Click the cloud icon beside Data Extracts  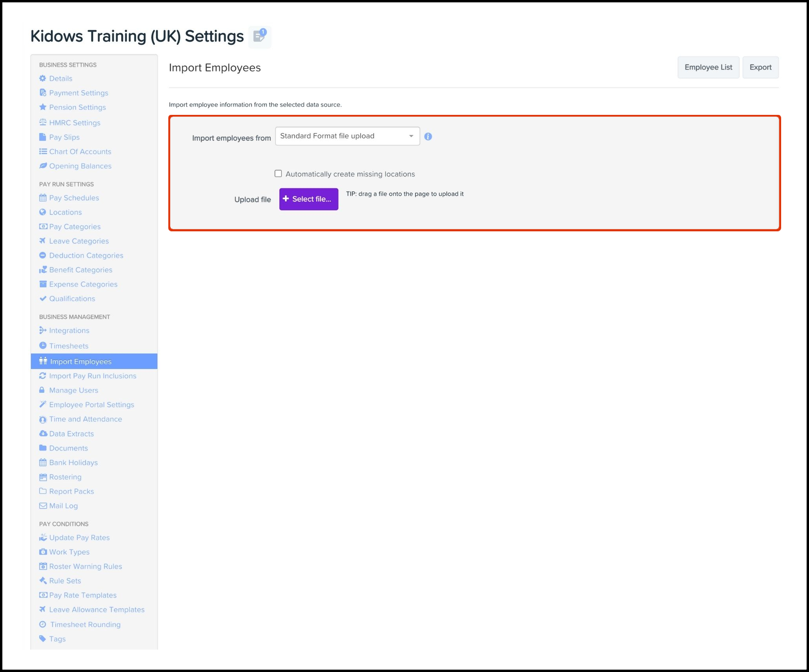tap(43, 434)
